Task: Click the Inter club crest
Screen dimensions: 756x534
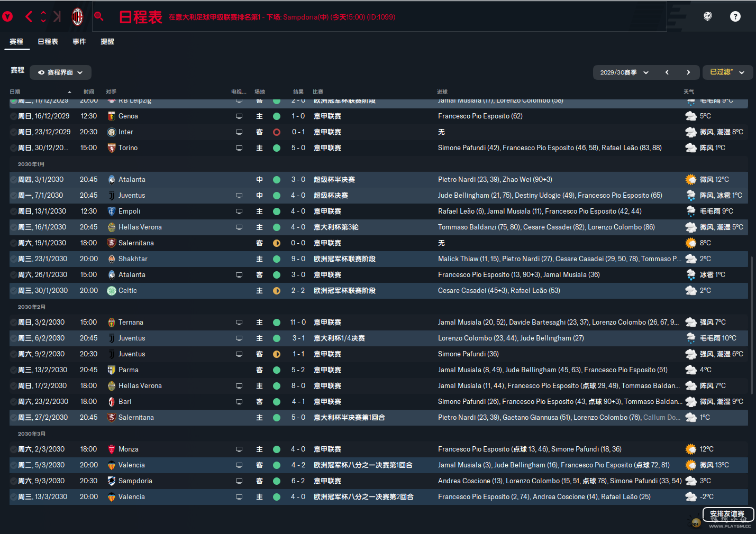Action: click(x=112, y=132)
